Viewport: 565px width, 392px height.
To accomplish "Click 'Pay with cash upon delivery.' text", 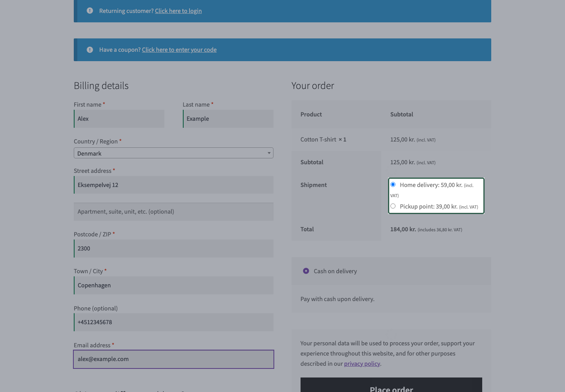I will tap(337, 299).
